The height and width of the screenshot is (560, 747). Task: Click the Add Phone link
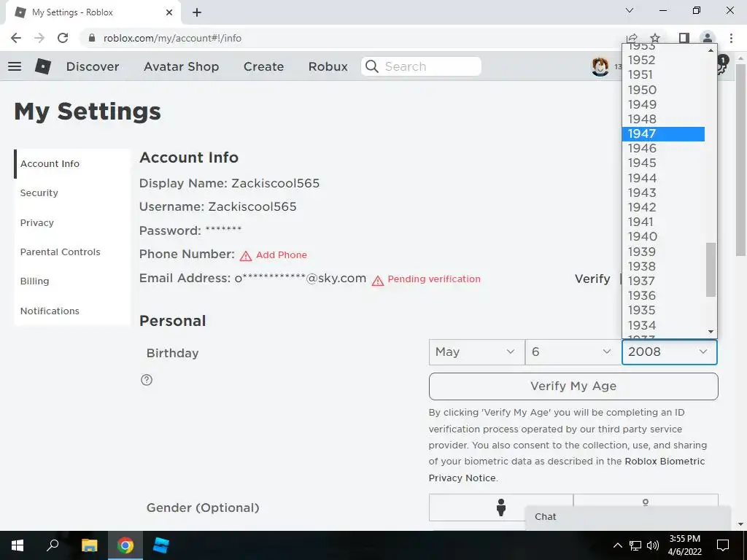pos(281,255)
